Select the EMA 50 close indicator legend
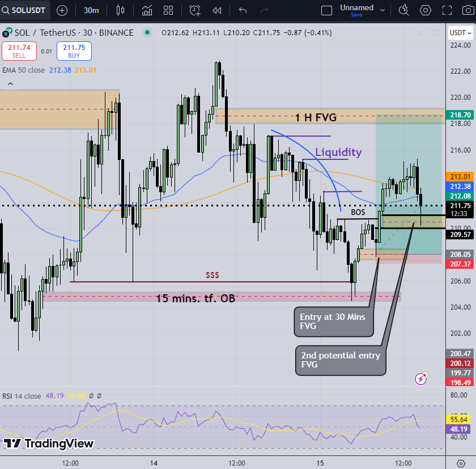The width and height of the screenshot is (476, 469). 23,70
